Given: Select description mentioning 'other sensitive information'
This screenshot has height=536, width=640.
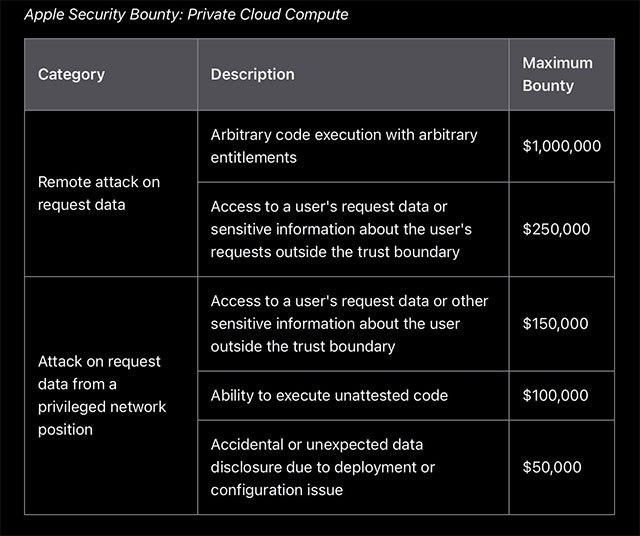Looking at the screenshot, I should (349, 323).
